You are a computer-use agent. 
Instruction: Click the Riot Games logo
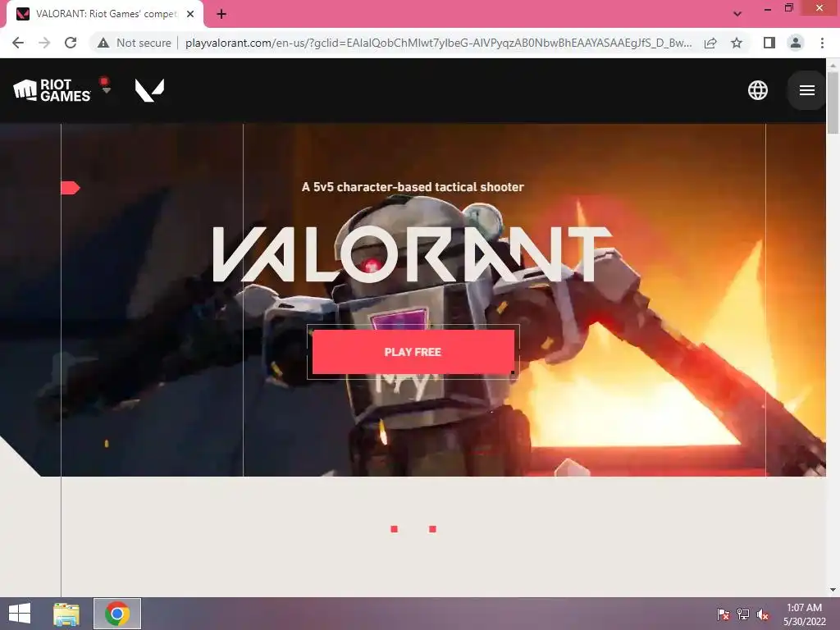point(52,90)
